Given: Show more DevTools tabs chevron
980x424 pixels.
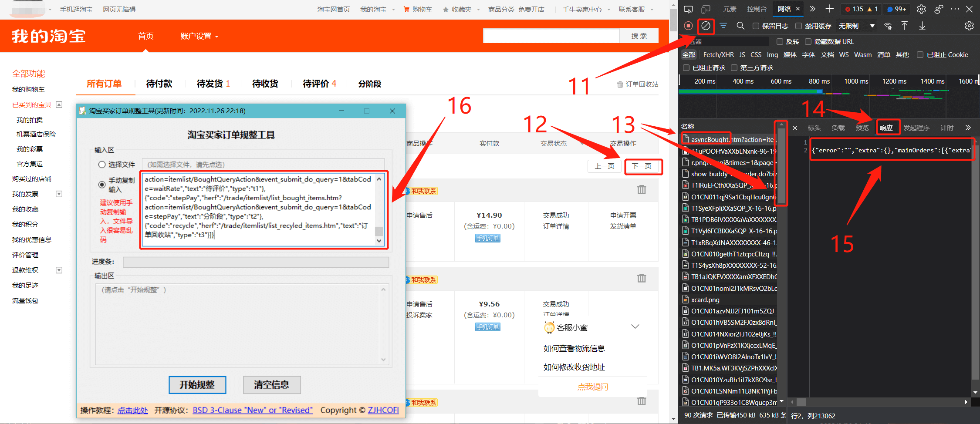Looking at the screenshot, I should click(x=812, y=9).
